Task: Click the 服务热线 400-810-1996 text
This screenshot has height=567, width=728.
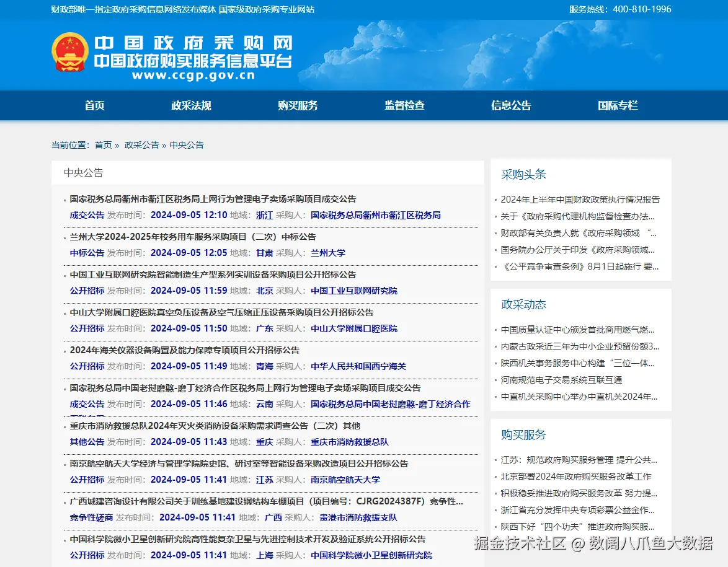Action: [x=620, y=9]
